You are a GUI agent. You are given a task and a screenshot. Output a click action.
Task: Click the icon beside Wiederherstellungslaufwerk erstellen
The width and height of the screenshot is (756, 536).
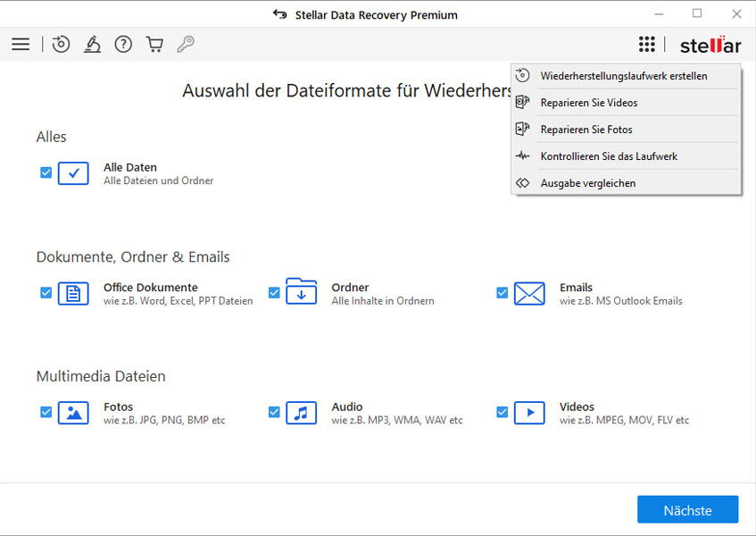[x=523, y=75]
